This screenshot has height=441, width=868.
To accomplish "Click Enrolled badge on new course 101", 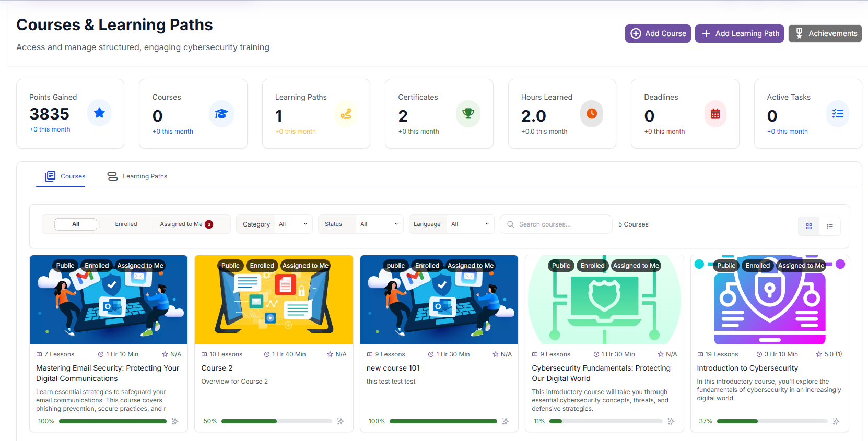I will tap(427, 266).
